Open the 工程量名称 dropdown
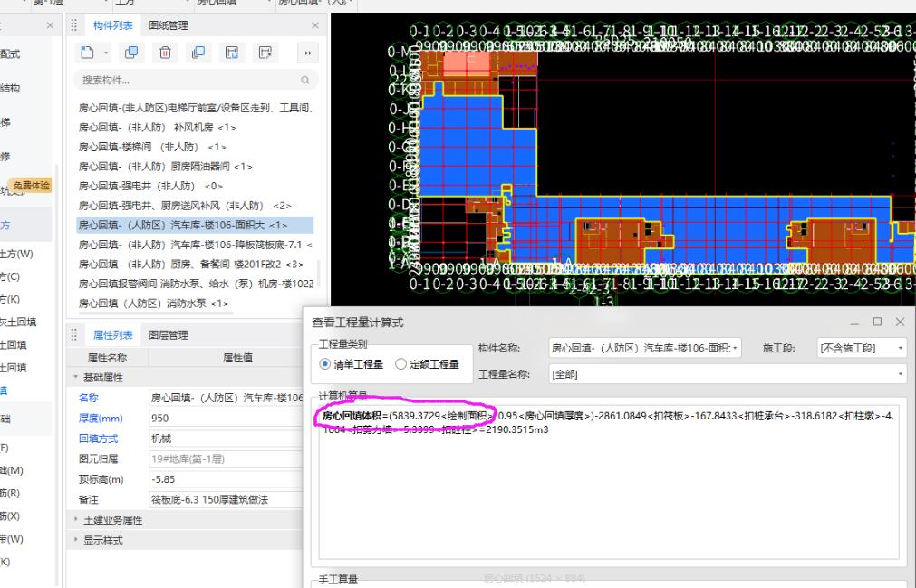Image resolution: width=916 pixels, height=588 pixels. (x=728, y=374)
